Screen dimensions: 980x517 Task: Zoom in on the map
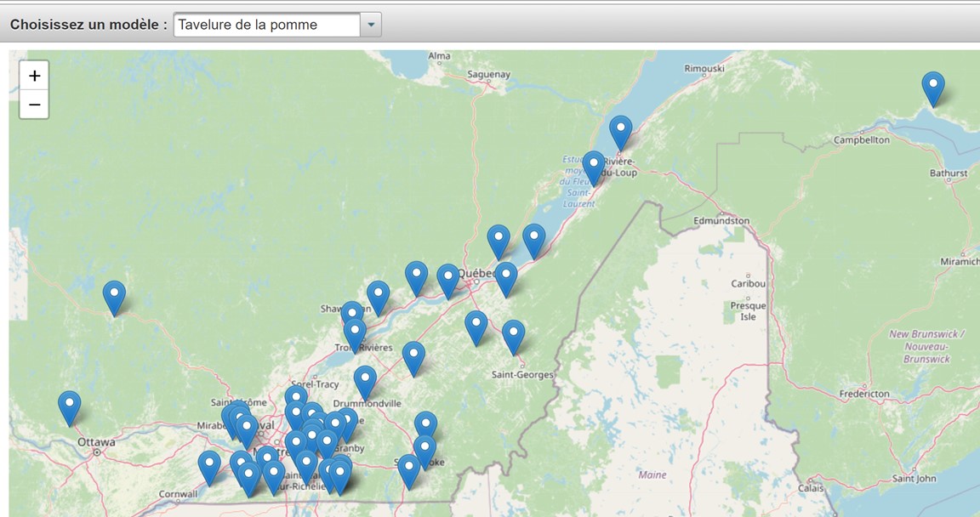click(34, 76)
